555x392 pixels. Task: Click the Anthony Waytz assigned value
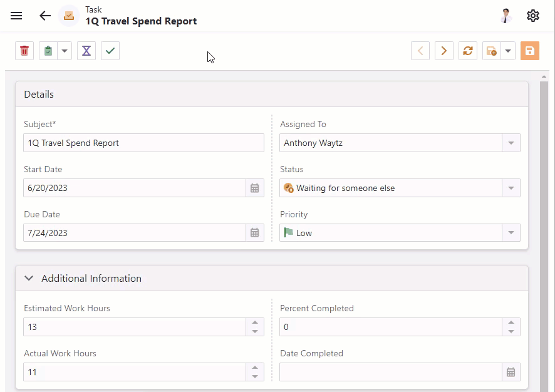pos(313,143)
